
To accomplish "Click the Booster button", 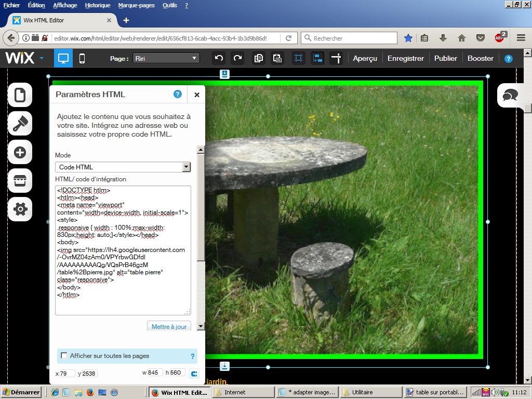I will click(x=481, y=58).
